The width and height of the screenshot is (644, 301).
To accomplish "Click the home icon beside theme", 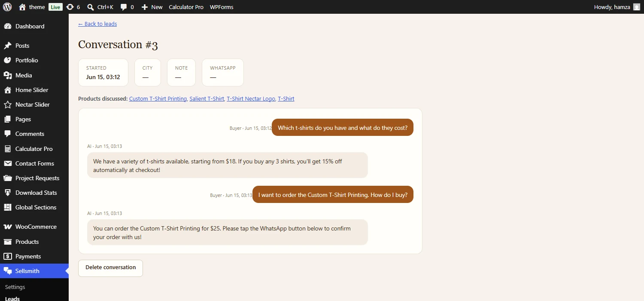I will (22, 7).
